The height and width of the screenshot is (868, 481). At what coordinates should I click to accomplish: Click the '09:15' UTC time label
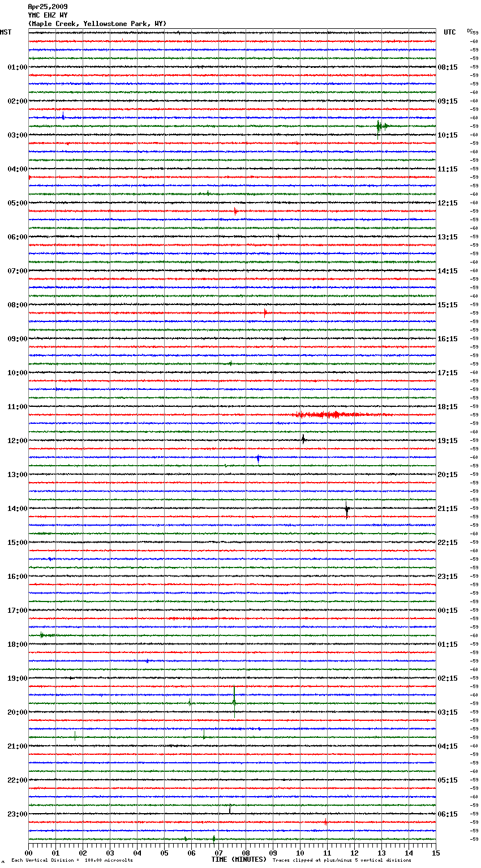click(x=448, y=101)
